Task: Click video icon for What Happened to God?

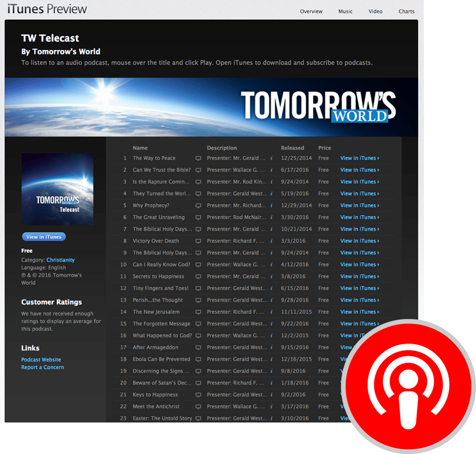Action: pyautogui.click(x=198, y=336)
